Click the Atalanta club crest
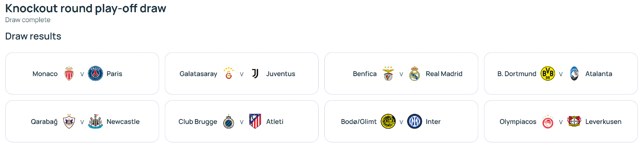Screen dimensions: 644x149 [574, 74]
